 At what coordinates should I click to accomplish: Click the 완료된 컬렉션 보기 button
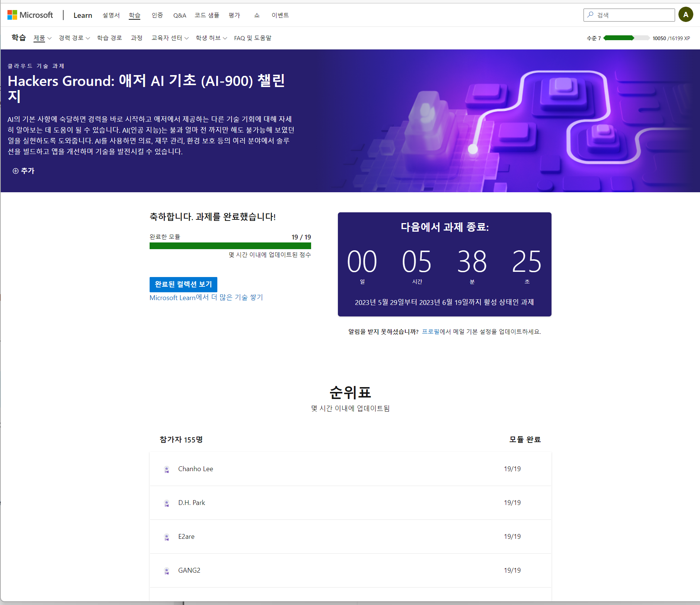[183, 284]
